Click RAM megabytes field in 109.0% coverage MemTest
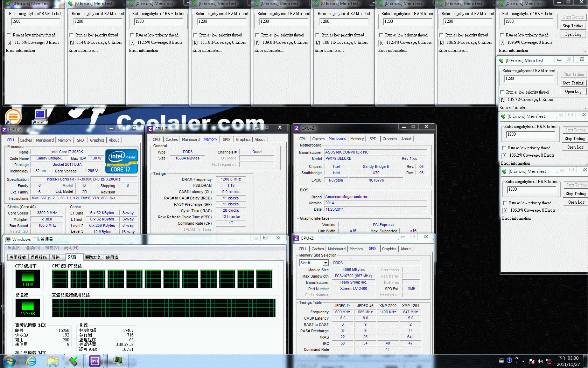This screenshot has width=588, height=368. coord(284,21)
